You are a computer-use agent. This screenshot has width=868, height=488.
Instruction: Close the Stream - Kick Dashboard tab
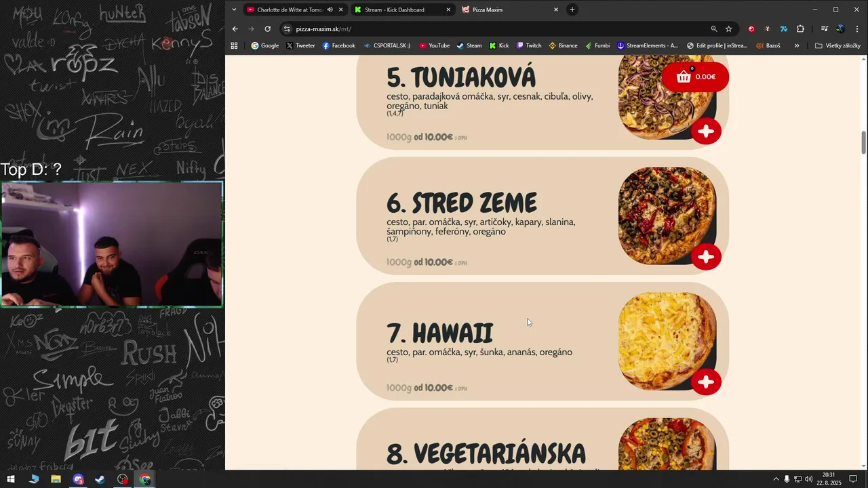coord(448,9)
